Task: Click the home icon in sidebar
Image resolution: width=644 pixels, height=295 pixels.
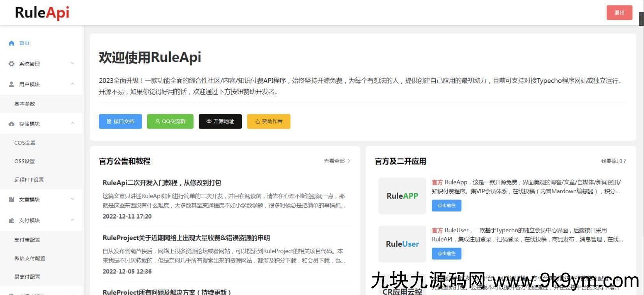Action: 11,43
